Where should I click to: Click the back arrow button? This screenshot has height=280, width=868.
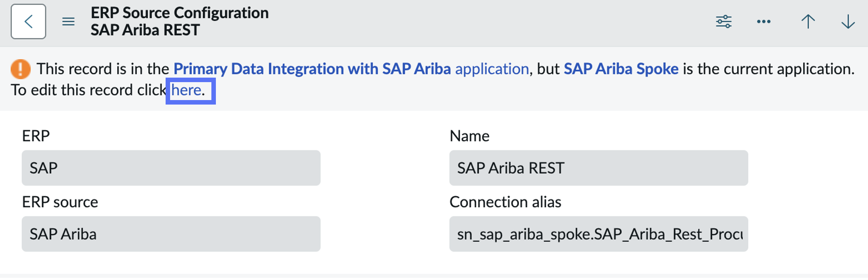tap(28, 22)
